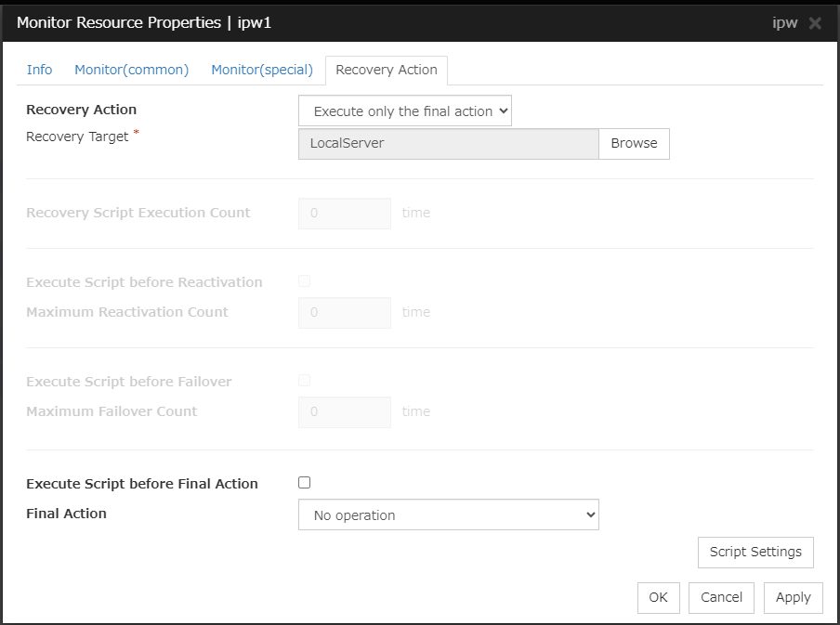This screenshot has width=840, height=625.
Task: Click the LocalServer recovery target field
Action: pyautogui.click(x=448, y=144)
